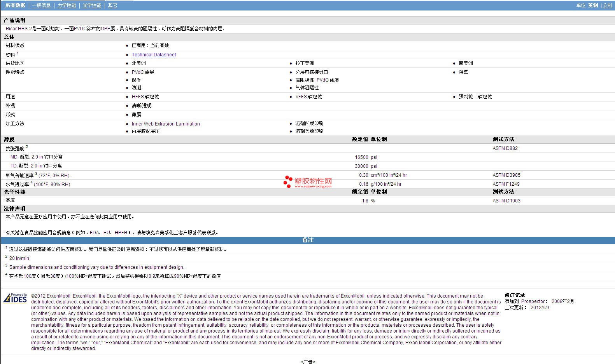The image size is (615, 364).
Task: Click the 塑胶物性网 watermark text
Action: tap(313, 181)
